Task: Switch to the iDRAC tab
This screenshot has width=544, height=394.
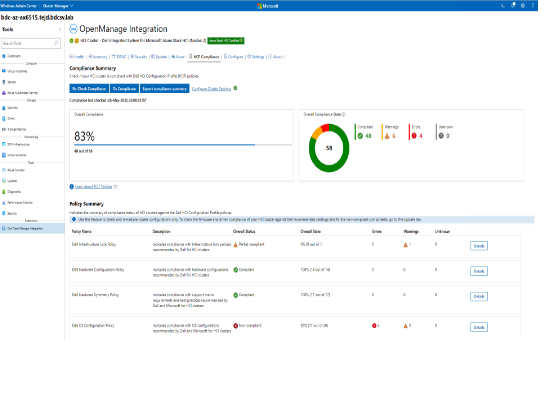Action: coord(119,57)
